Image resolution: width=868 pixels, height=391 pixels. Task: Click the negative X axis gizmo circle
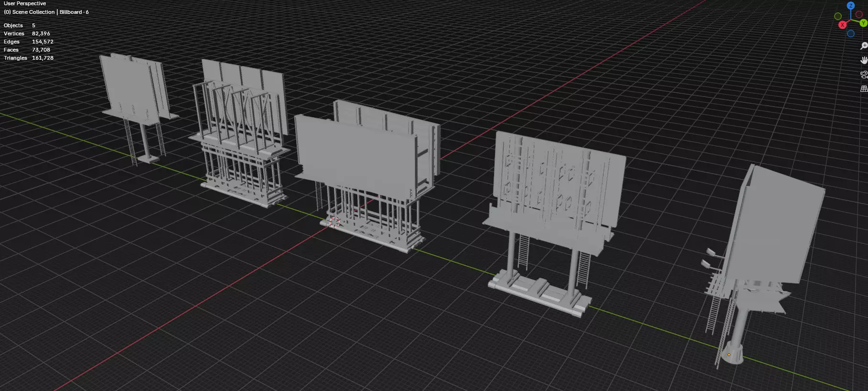(x=859, y=15)
